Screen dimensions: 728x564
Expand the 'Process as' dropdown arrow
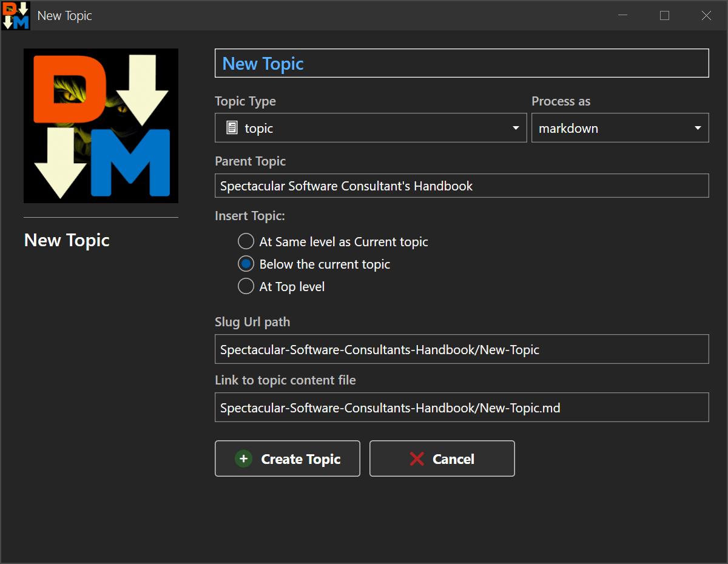pyautogui.click(x=698, y=128)
